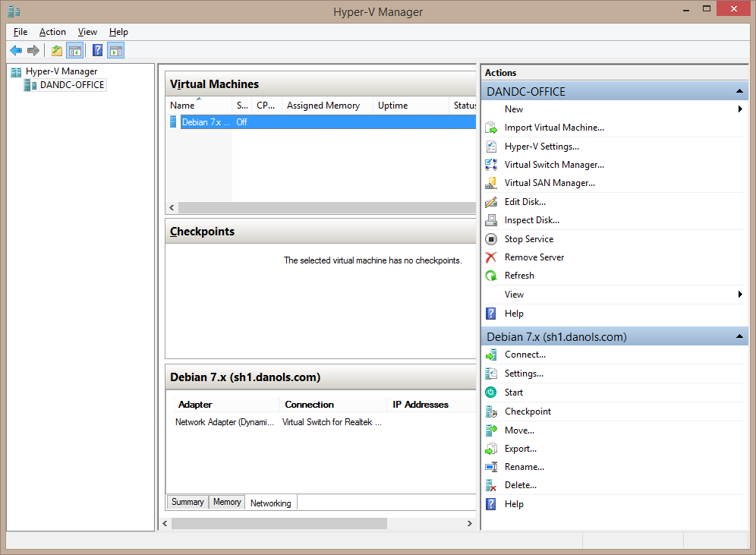Click the Virtual SAN Manager icon

coord(491,183)
